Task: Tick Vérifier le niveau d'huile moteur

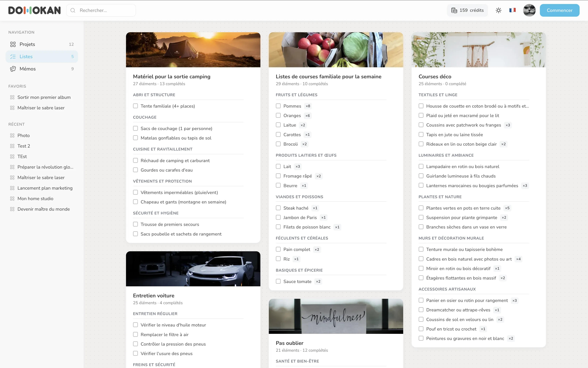Action: point(135,325)
